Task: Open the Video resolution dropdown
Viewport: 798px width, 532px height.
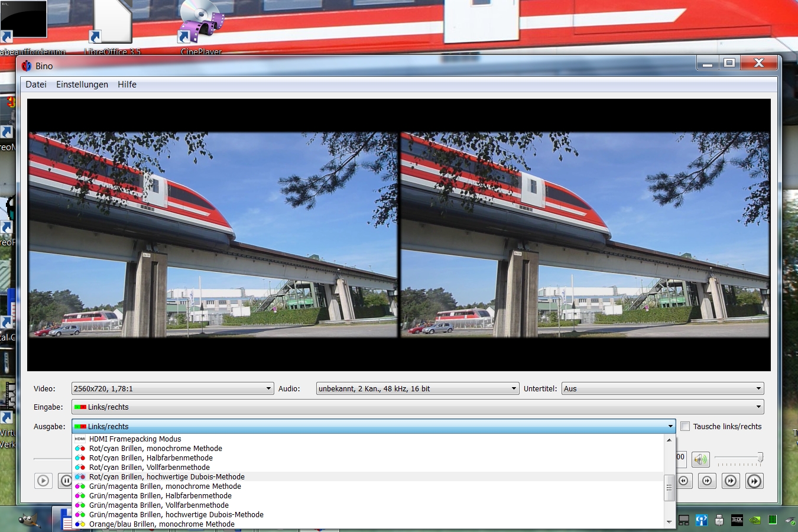Action: pos(172,388)
